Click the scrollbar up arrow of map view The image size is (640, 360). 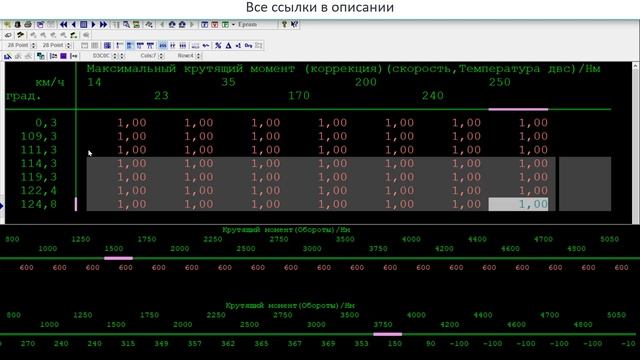coord(636,65)
